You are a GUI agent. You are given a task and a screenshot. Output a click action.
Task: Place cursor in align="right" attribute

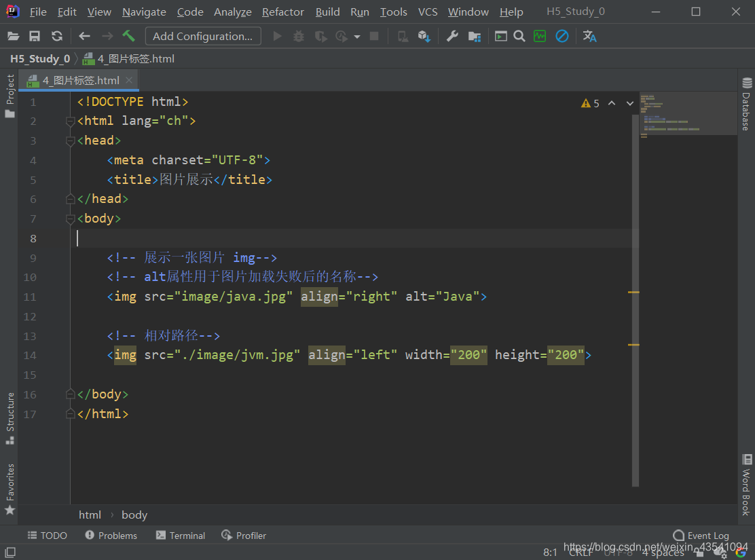click(x=349, y=297)
